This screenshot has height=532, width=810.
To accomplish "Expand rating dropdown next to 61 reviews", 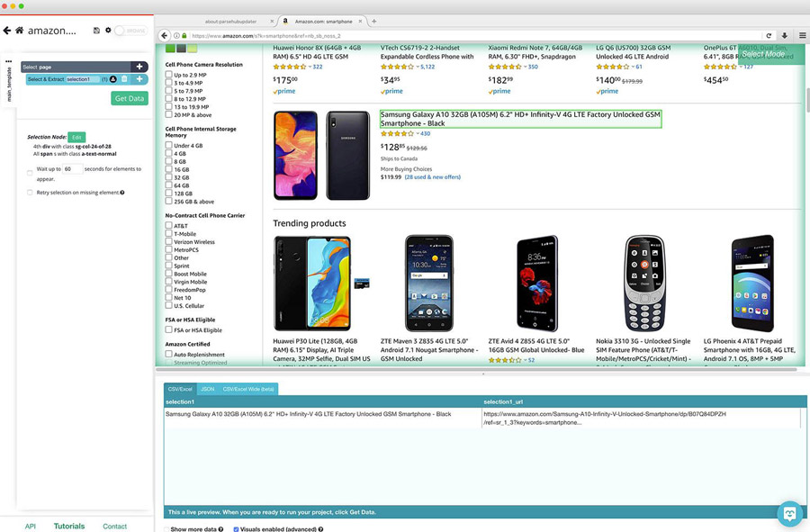I will [633, 67].
